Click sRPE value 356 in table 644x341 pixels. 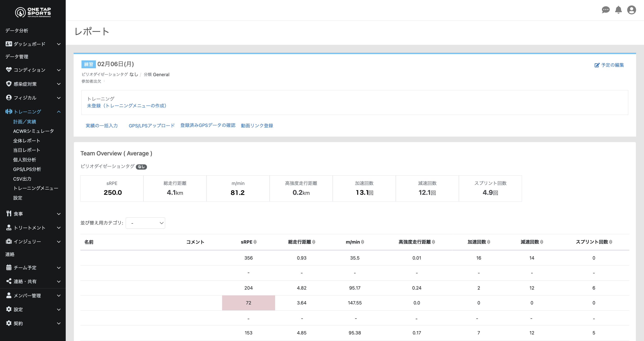click(248, 258)
